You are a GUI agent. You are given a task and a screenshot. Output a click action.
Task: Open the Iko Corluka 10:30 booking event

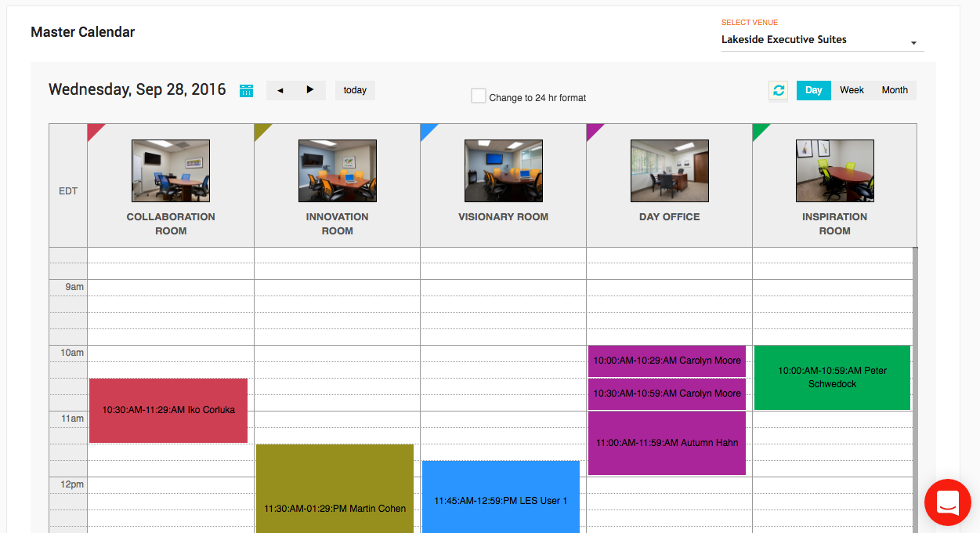pos(168,410)
